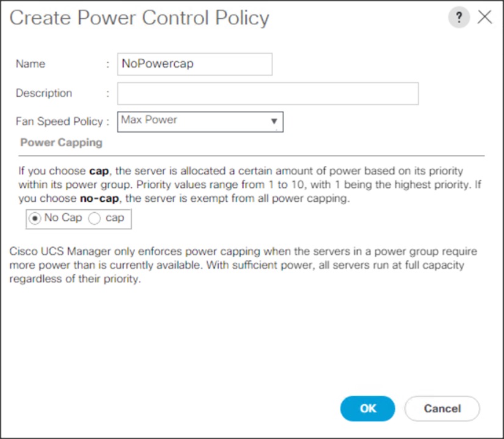Click the cap radio option label text
This screenshot has width=504, height=439.
tap(115, 218)
